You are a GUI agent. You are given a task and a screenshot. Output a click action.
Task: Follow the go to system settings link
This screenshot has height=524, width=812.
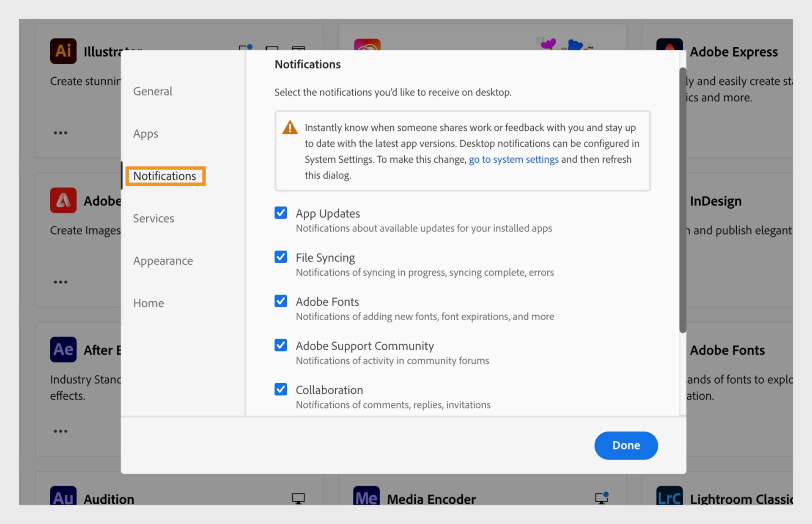click(513, 159)
